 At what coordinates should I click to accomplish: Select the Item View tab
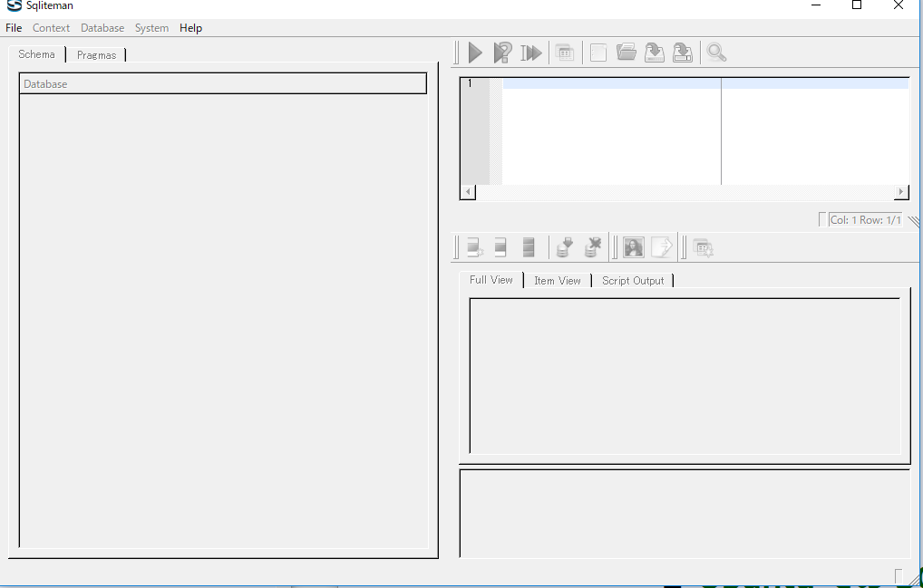click(557, 281)
